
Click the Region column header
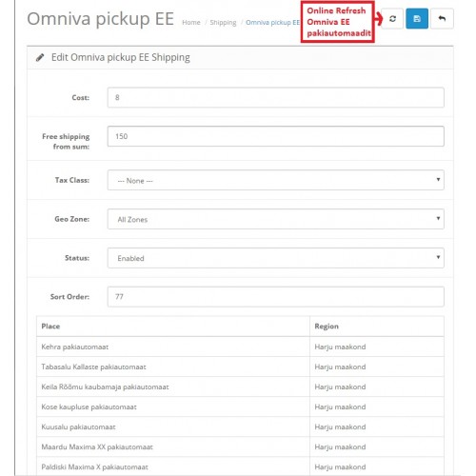point(327,327)
